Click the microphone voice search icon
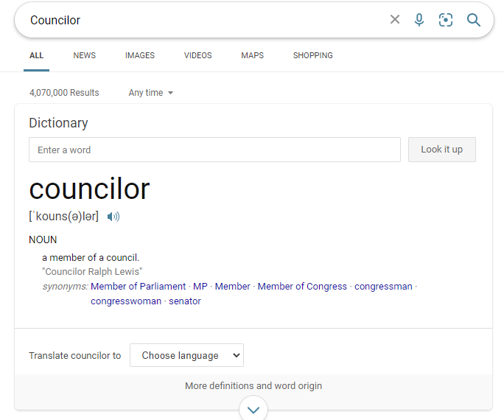Image resolution: width=504 pixels, height=420 pixels. [x=419, y=20]
